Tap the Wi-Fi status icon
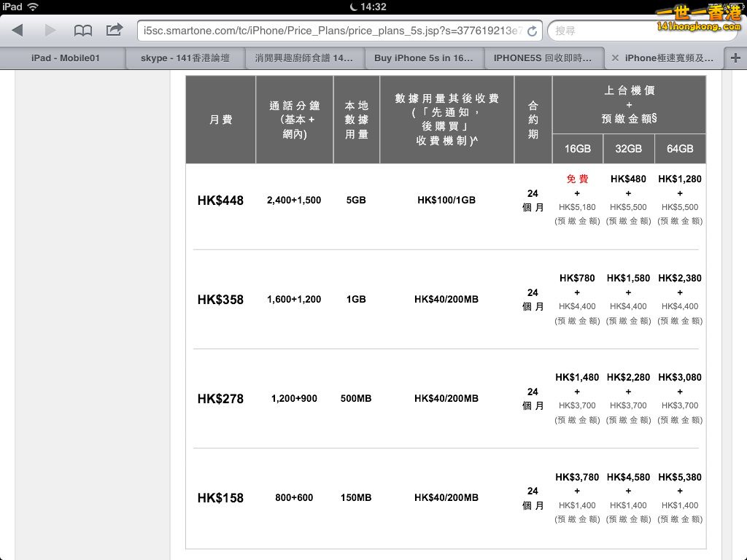 point(33,7)
